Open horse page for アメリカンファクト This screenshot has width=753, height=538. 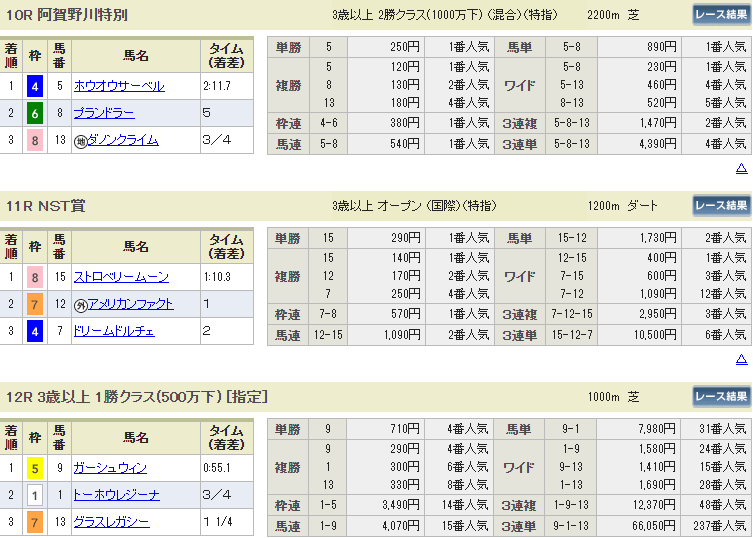pos(130,304)
